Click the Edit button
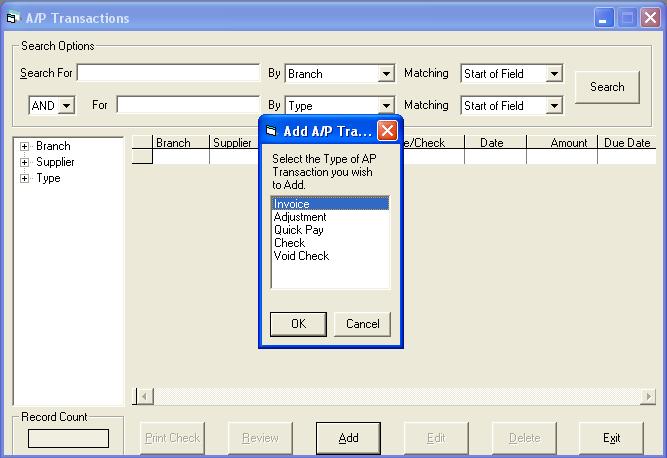 pyautogui.click(x=436, y=438)
